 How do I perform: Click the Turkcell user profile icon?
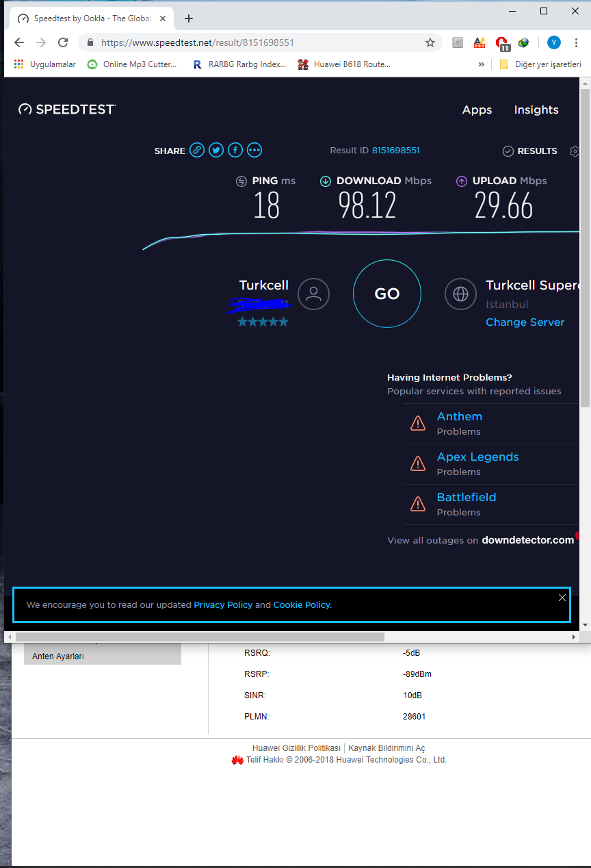(x=314, y=294)
